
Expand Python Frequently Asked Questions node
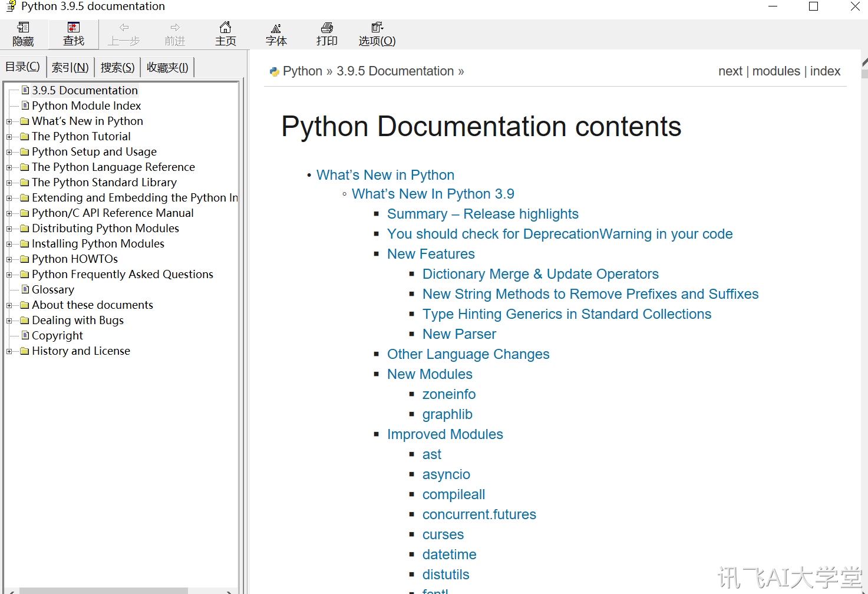click(x=9, y=275)
